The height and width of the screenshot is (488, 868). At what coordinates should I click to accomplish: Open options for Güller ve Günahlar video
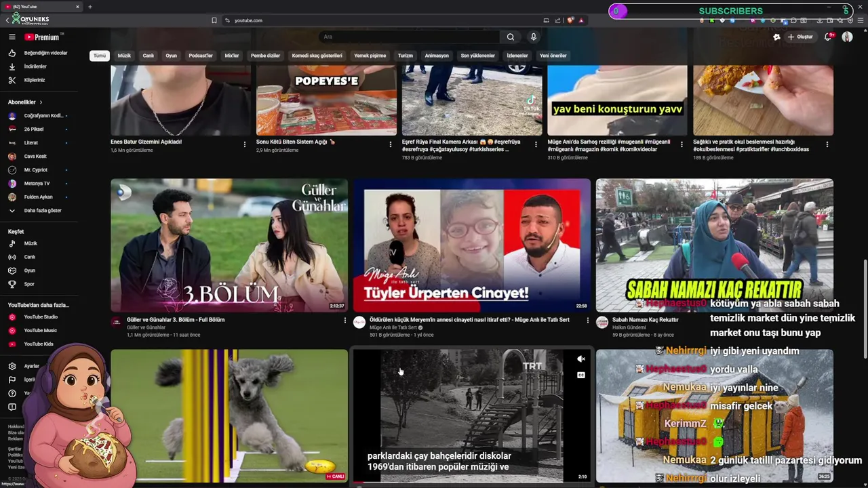click(344, 321)
